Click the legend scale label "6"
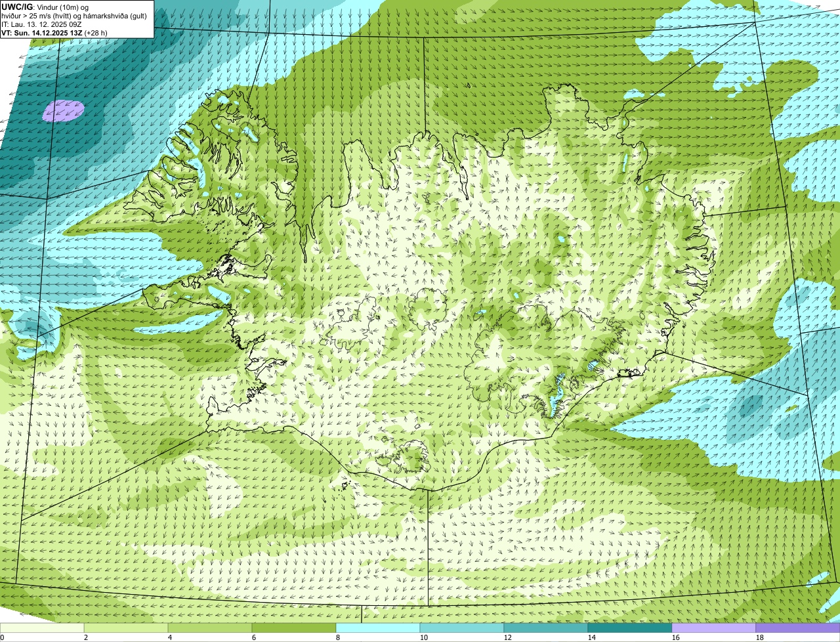This screenshot has height=642, width=840. tap(253, 637)
